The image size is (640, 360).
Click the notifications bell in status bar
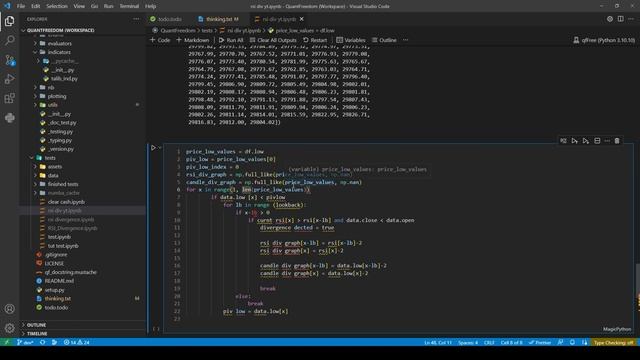click(572, 342)
